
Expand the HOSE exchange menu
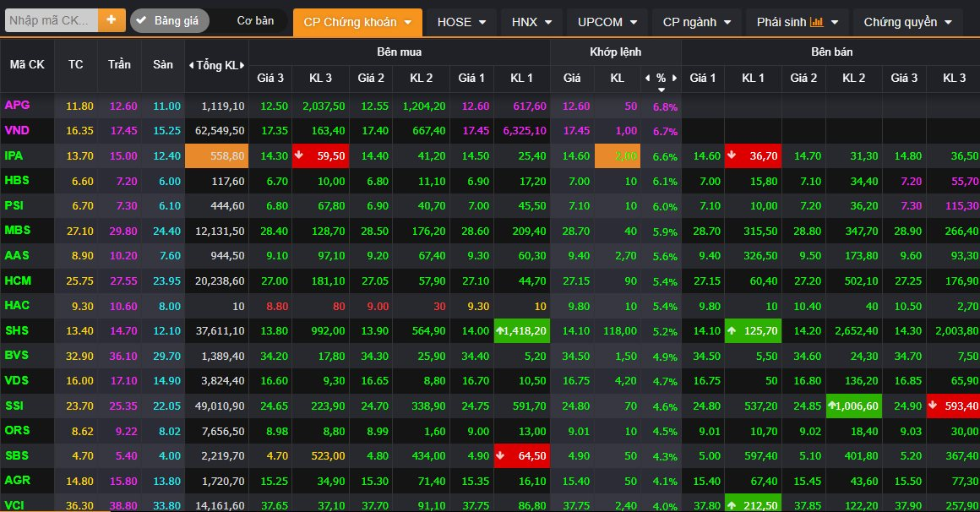461,22
